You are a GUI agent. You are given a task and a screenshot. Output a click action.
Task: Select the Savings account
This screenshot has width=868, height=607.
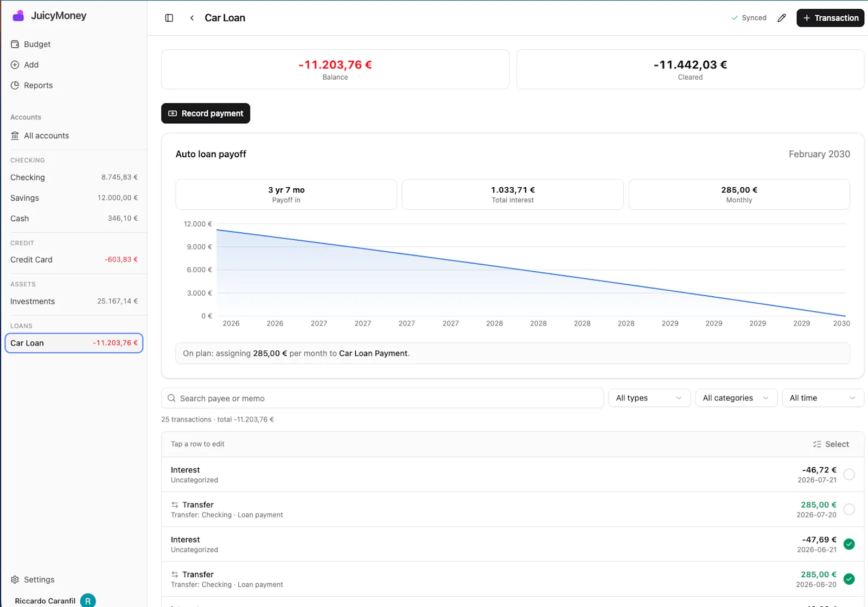click(x=74, y=198)
